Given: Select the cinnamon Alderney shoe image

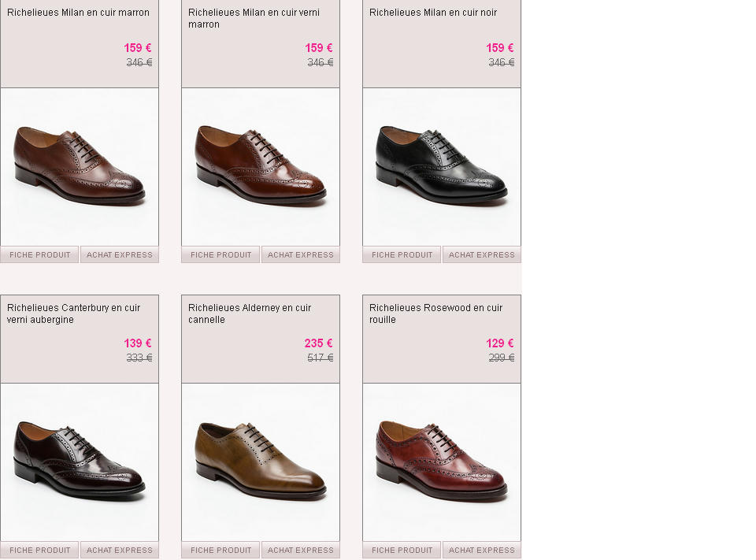Looking at the screenshot, I should (x=261, y=462).
